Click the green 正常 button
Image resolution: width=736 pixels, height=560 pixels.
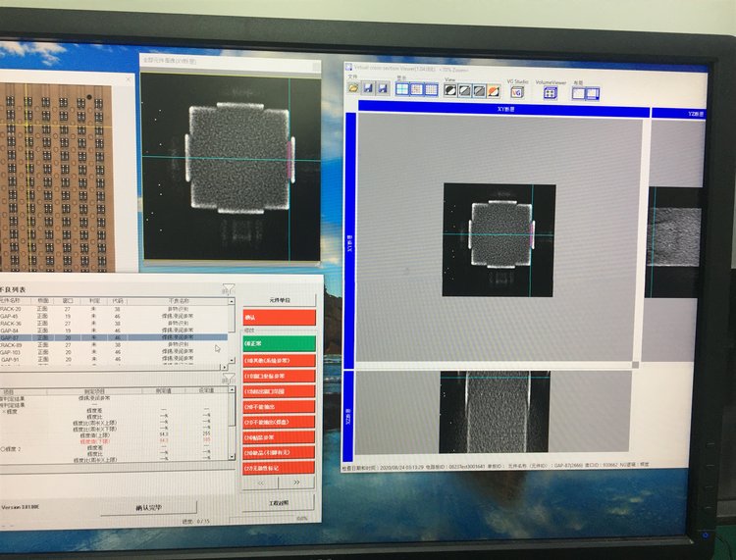click(x=280, y=343)
